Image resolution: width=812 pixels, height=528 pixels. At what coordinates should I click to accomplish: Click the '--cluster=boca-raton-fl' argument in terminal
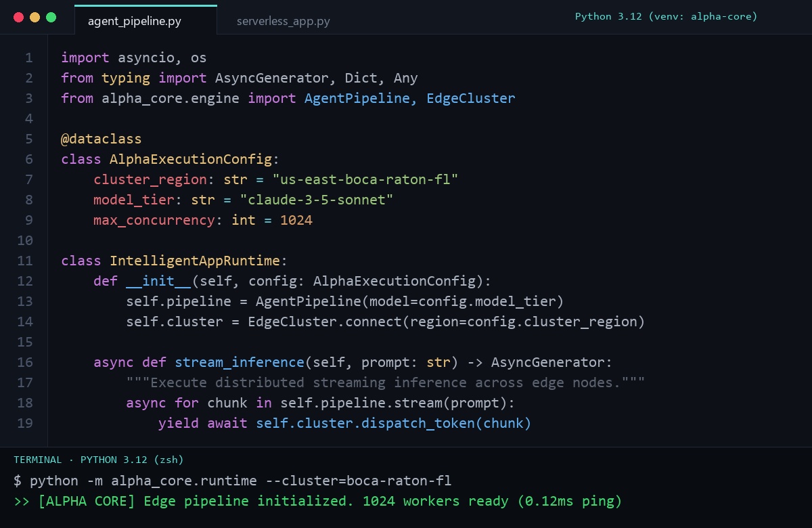pyautogui.click(x=358, y=481)
